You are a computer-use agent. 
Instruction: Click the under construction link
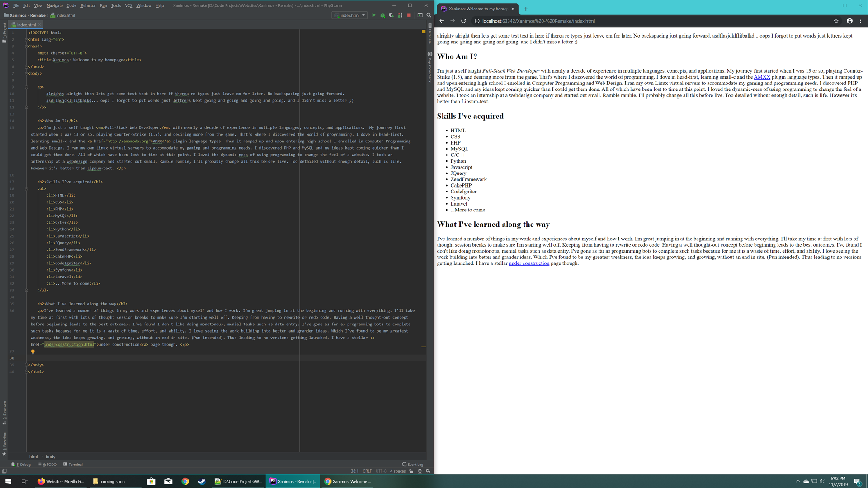pos(528,263)
